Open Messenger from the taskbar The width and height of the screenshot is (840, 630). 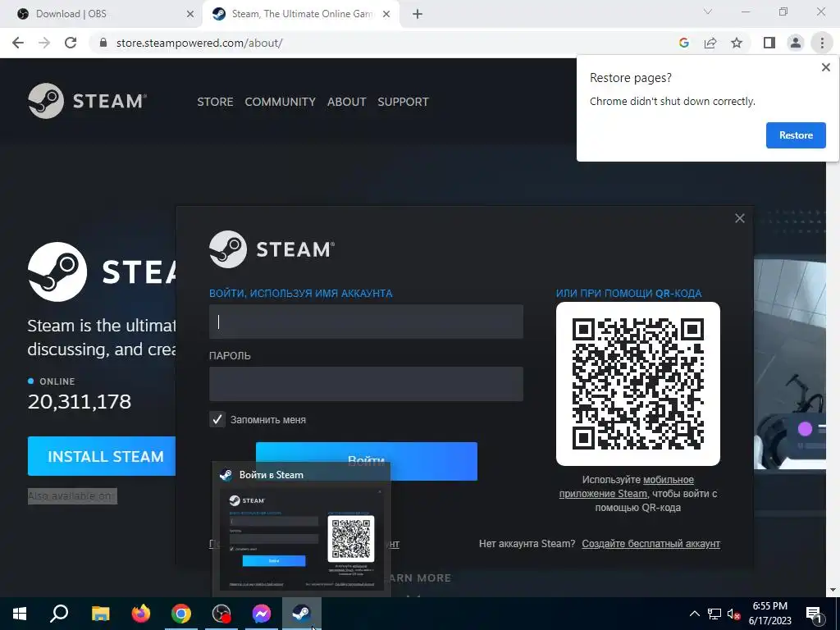point(262,614)
